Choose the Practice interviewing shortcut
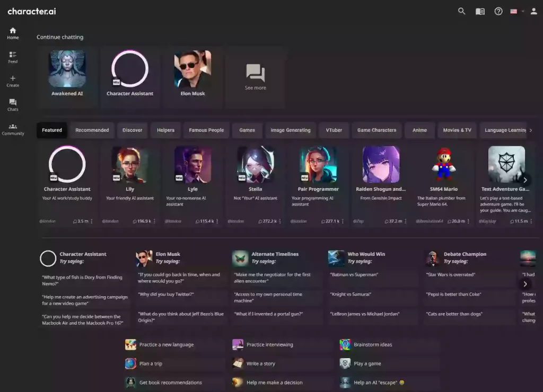 click(269, 345)
